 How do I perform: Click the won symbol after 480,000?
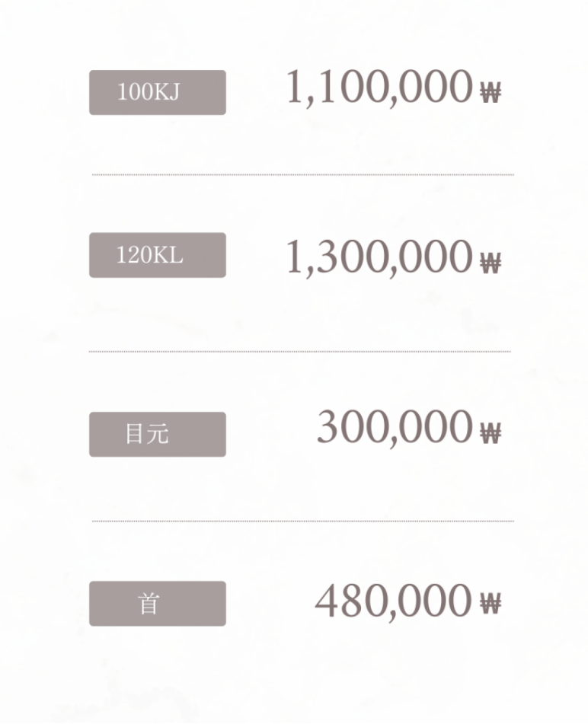tap(491, 604)
